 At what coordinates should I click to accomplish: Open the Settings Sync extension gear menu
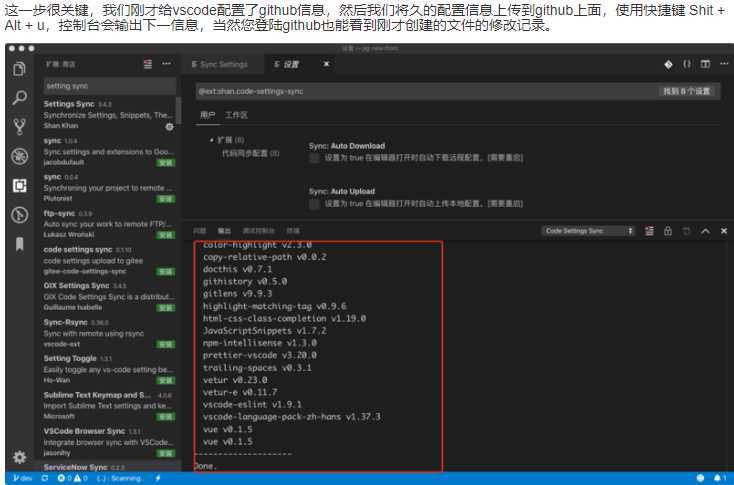[169, 126]
